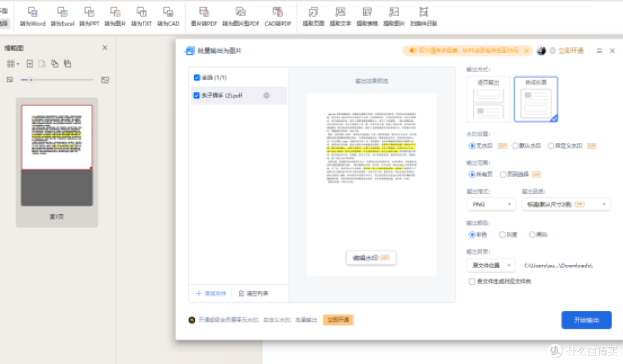Click the insert page icon in thumbnail panel
Screen dimensions: 623x364
click(29, 63)
